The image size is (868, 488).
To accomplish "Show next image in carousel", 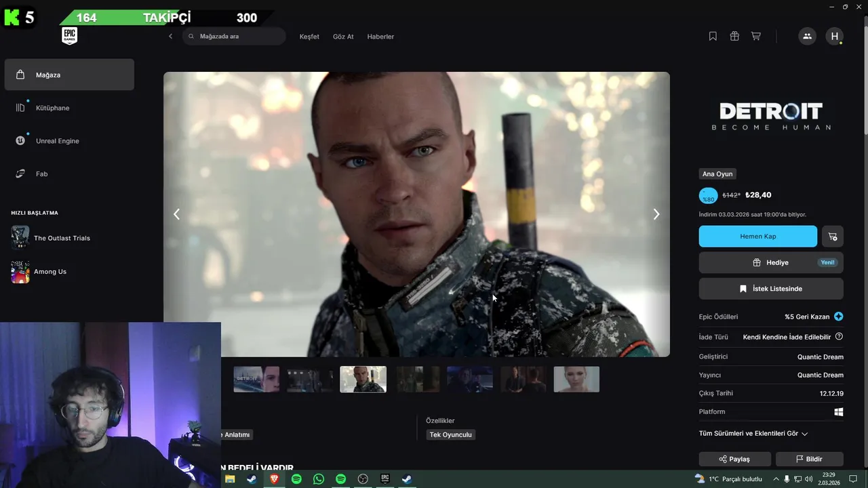I will [656, 214].
